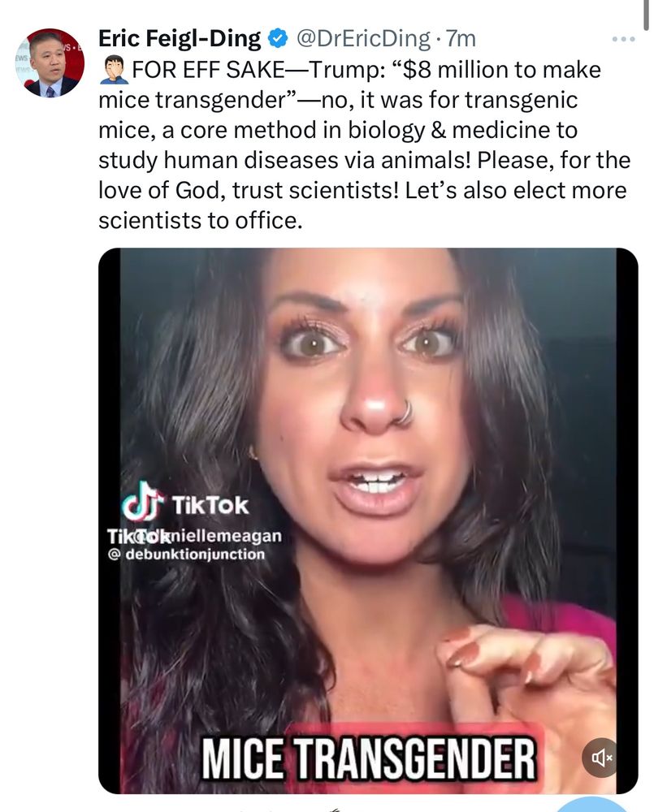
Task: Click the left black letterbox of the video
Action: (110, 520)
